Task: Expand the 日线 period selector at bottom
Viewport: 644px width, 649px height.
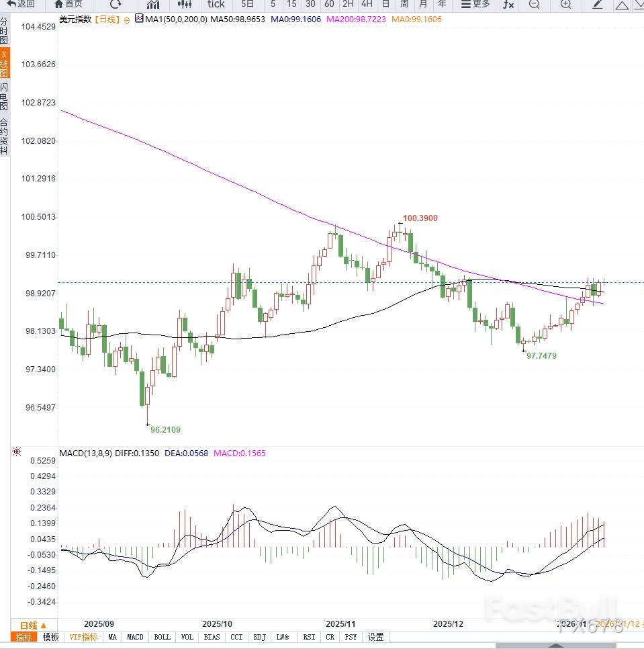Action: [x=33, y=625]
